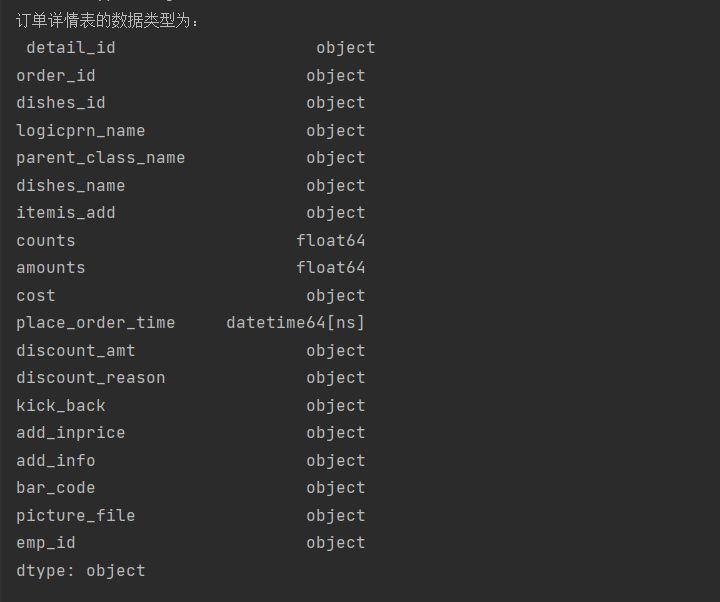Select the datetime64[ns] type text
Image resolution: width=720 pixels, height=602 pixels.
pyautogui.click(x=296, y=323)
